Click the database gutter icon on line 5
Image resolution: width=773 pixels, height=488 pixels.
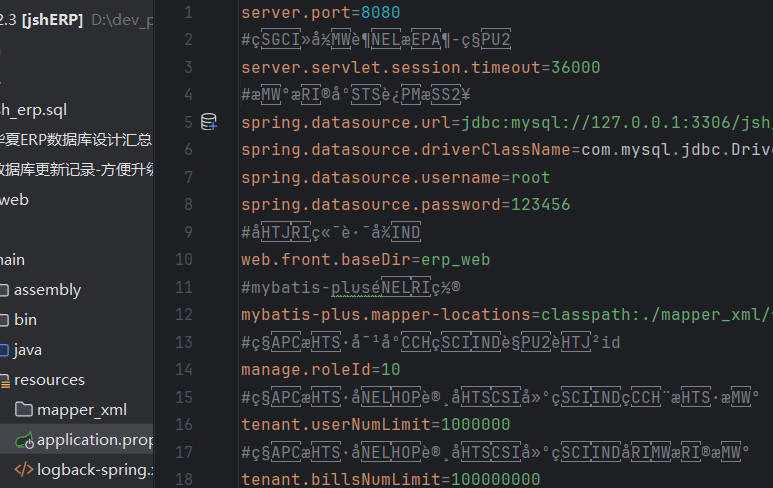[x=209, y=123]
